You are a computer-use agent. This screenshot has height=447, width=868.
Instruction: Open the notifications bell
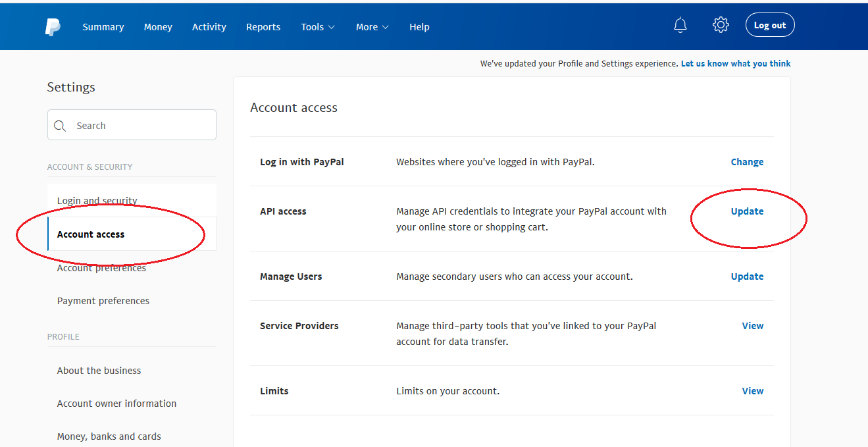680,26
